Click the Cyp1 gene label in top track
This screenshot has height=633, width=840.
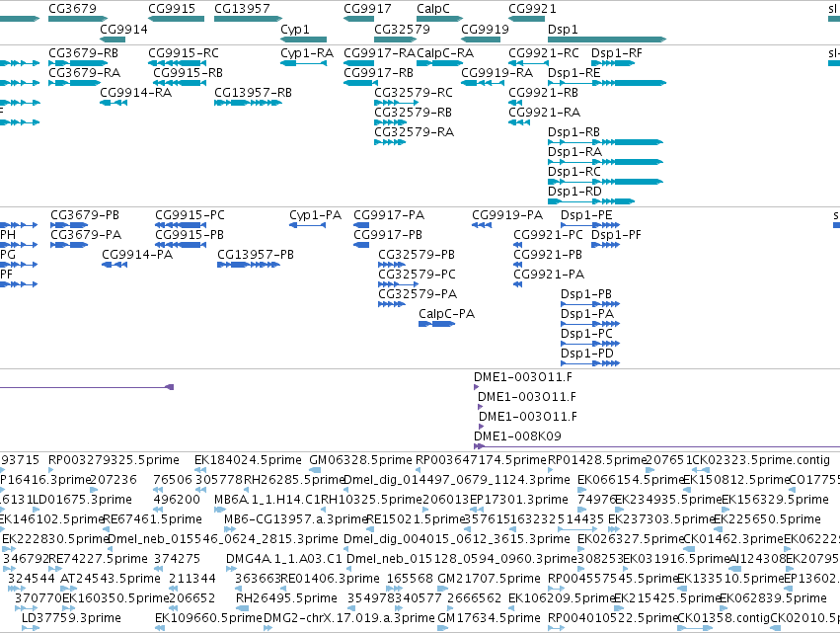(x=295, y=29)
